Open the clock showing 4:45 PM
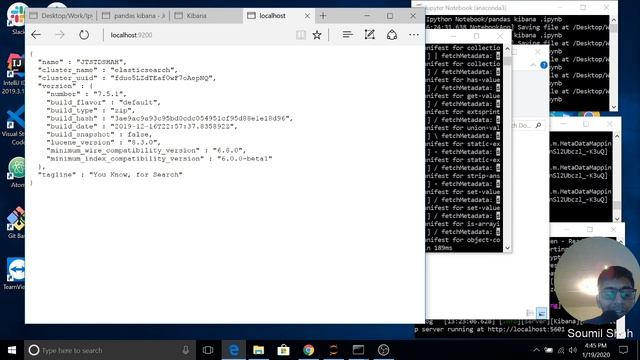The image size is (640, 360). (595, 350)
